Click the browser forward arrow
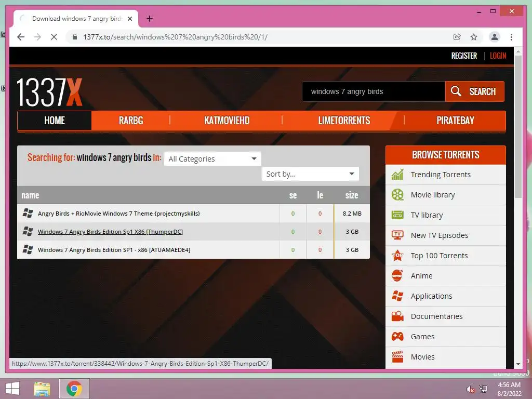Screen dimensions: 532x399 coord(37,37)
